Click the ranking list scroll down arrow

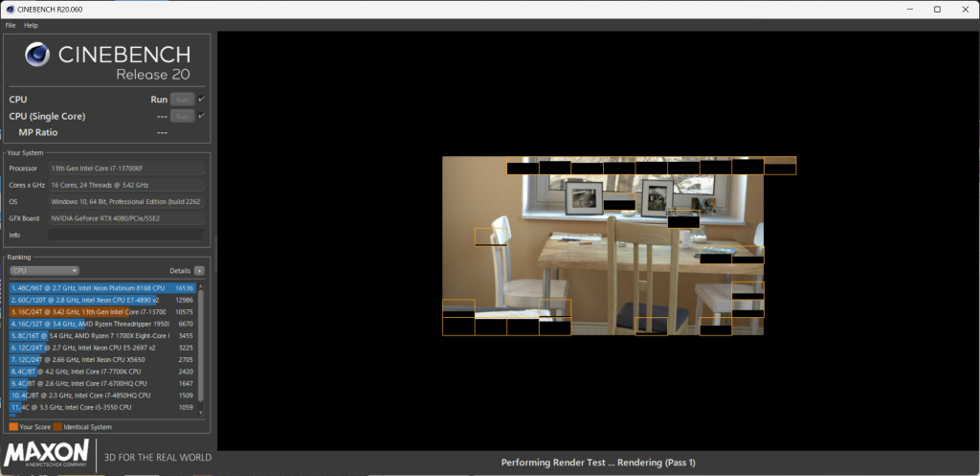click(201, 413)
